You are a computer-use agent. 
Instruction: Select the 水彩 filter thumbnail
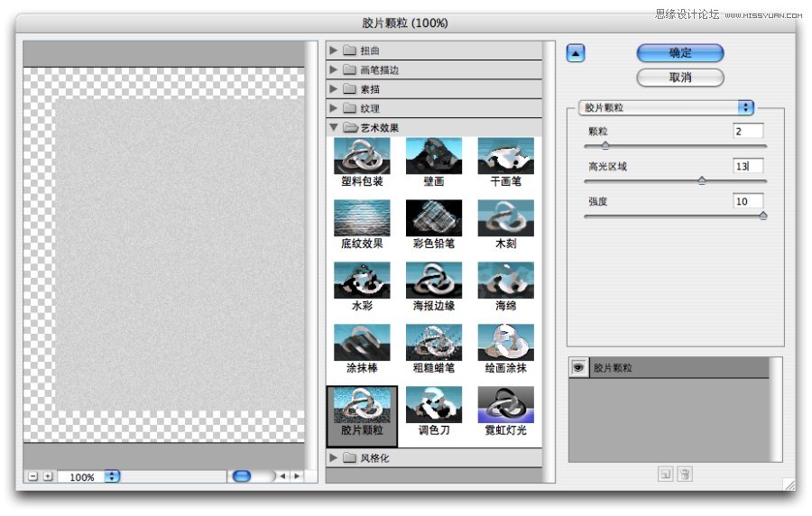point(362,280)
